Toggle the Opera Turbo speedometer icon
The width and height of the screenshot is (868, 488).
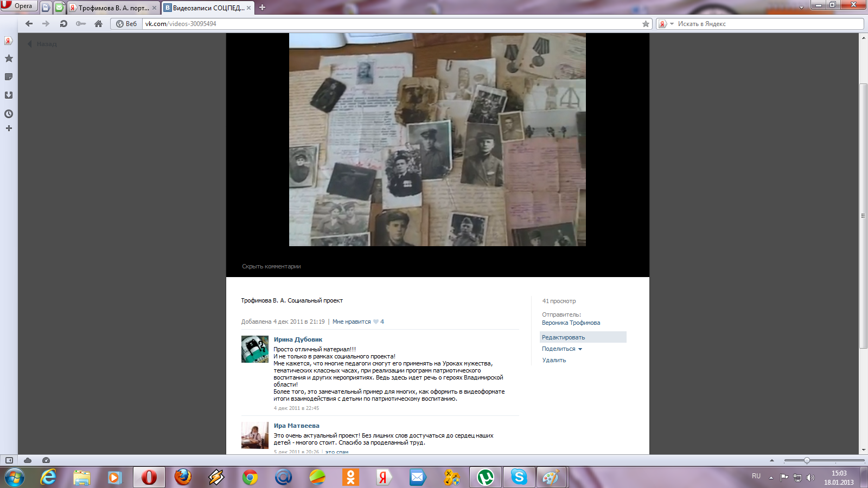point(46,460)
